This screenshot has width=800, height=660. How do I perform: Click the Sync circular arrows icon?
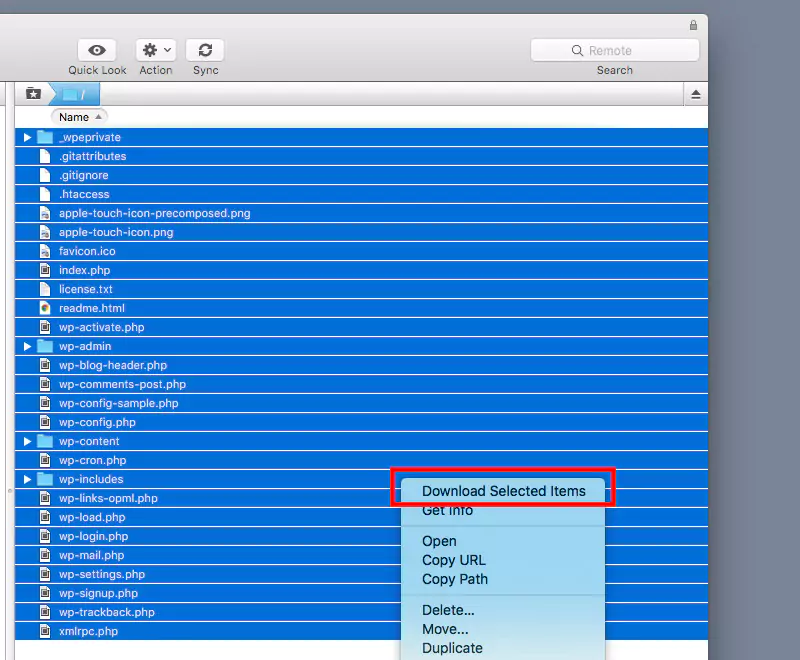click(205, 49)
